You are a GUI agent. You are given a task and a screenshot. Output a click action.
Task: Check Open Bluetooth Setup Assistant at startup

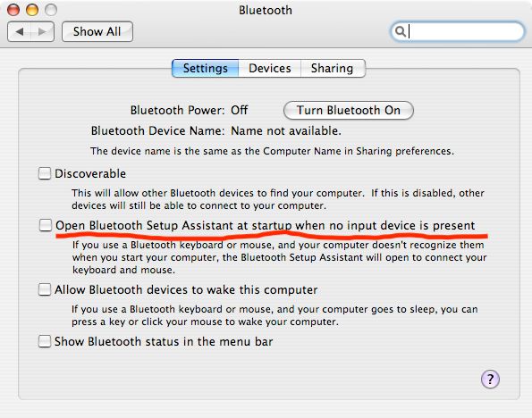(x=45, y=225)
